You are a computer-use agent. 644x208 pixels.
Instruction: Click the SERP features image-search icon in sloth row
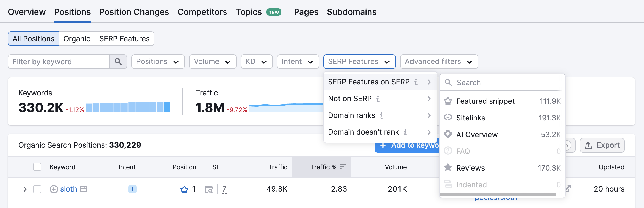209,189
